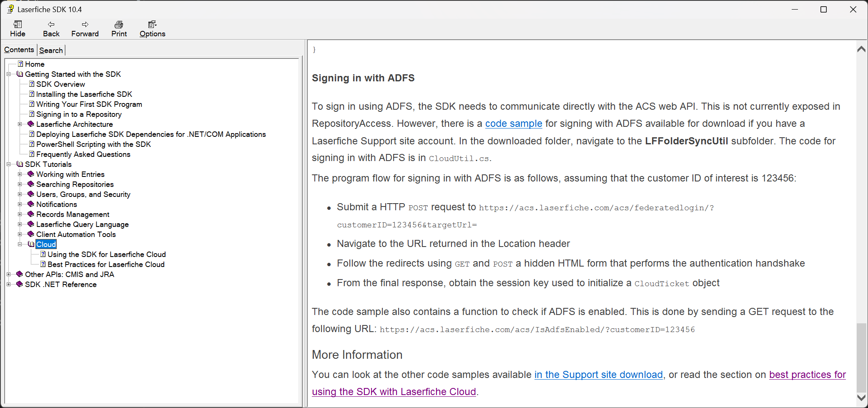Select the Searching Repositories tree label
Viewport: 868px width, 408px height.
click(x=75, y=184)
